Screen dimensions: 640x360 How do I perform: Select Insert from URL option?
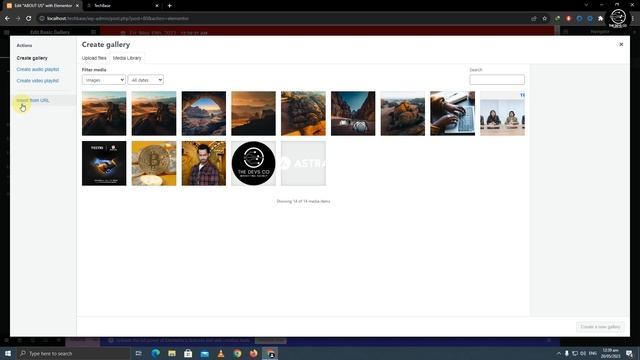(x=33, y=100)
